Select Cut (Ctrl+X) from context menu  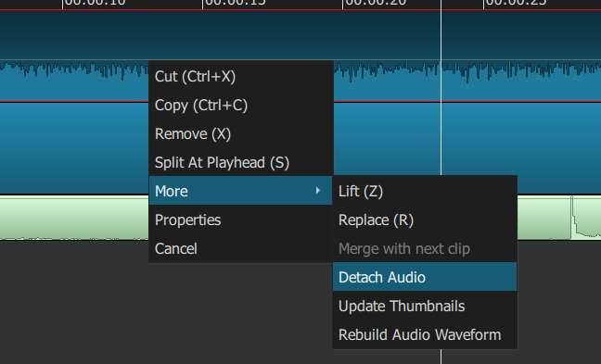point(240,76)
